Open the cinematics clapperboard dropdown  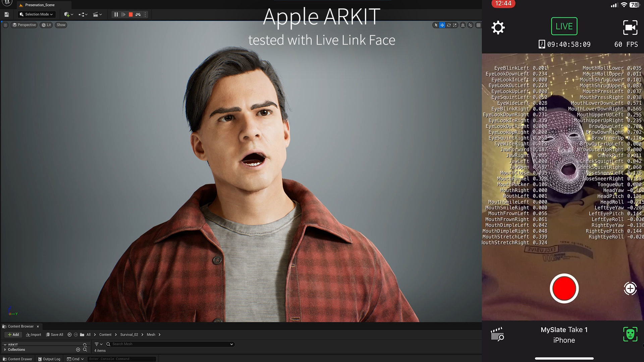[x=97, y=14]
